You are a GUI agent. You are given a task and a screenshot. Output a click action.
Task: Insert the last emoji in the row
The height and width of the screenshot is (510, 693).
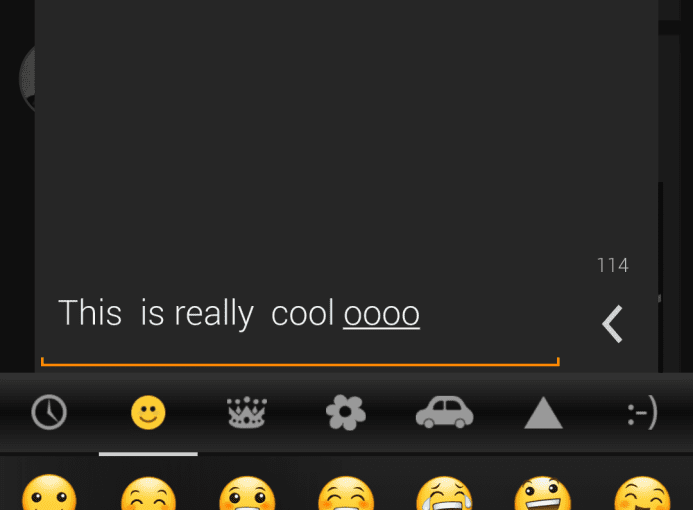point(642,493)
